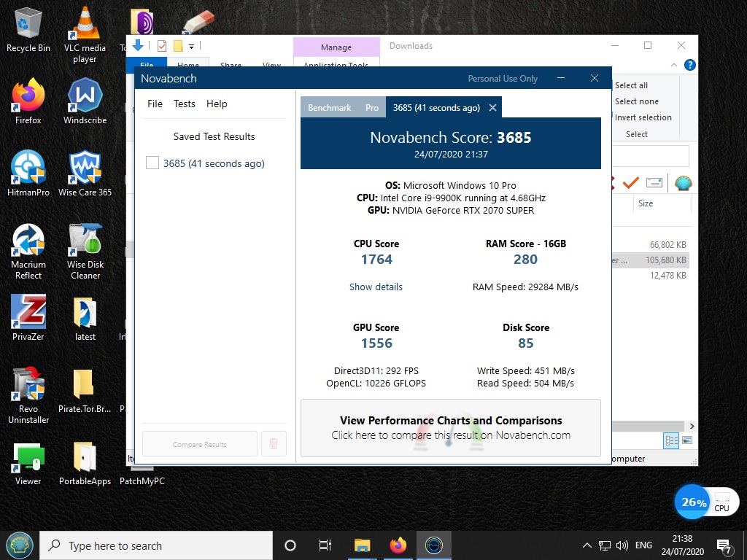Open HitmanPro desktop icon
The image size is (747, 560).
(28, 174)
